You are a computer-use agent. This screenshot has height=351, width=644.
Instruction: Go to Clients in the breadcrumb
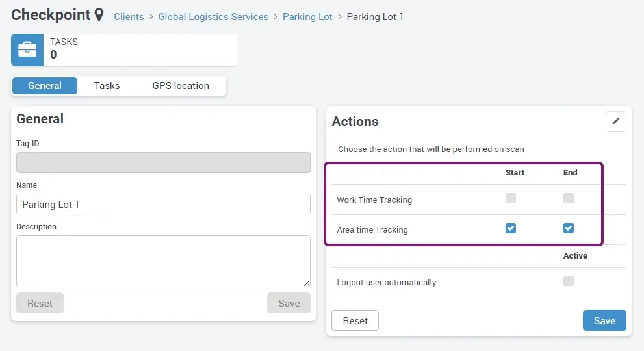tap(129, 17)
